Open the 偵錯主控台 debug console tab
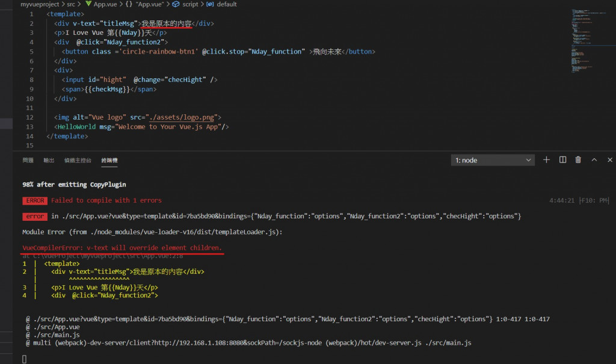Image resolution: width=616 pixels, height=364 pixels. (x=78, y=161)
